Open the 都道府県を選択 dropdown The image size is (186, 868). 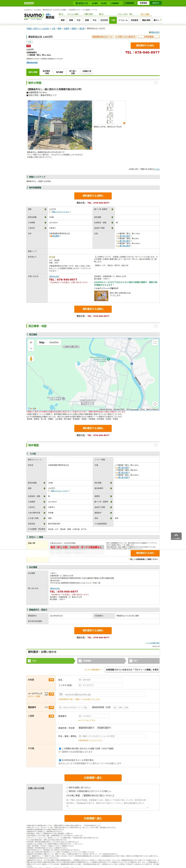(x=86, y=728)
